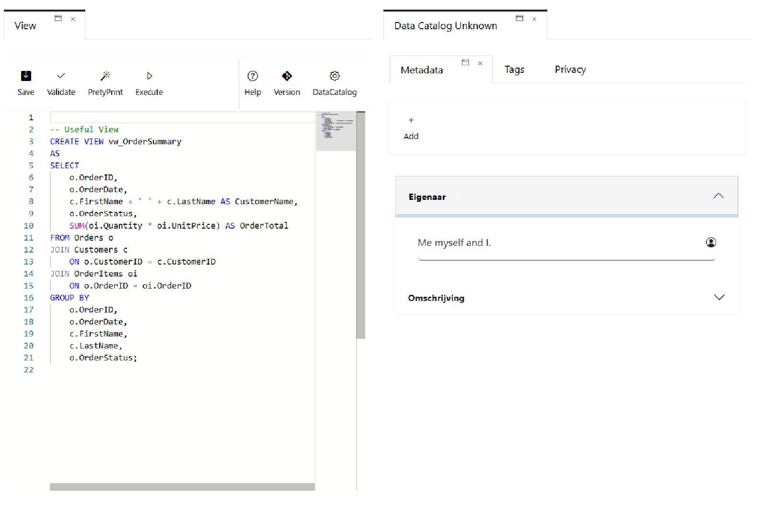The image size is (762, 532).
Task: Click the Execute play icon
Action: coord(149,76)
